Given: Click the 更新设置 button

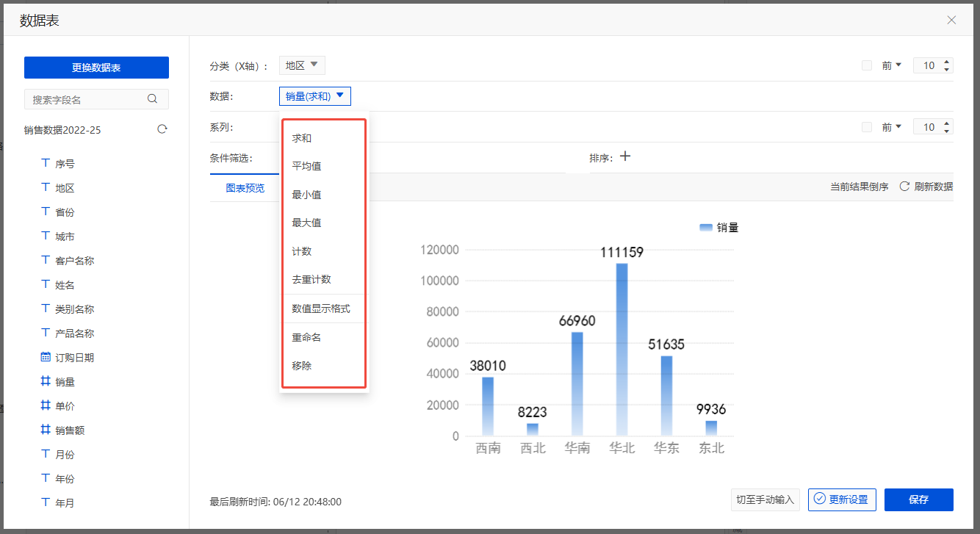Looking at the screenshot, I should point(842,499).
